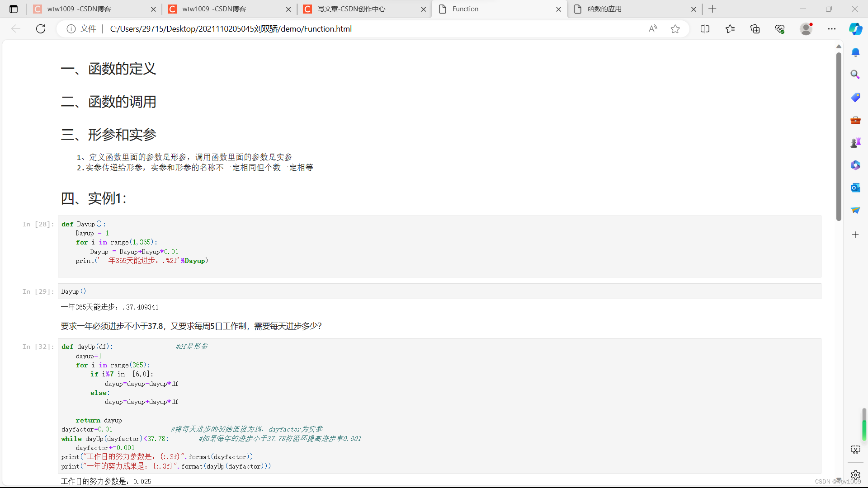The width and height of the screenshot is (868, 488).
Task: Open the Outlook icon in sidebar
Action: 855,188
